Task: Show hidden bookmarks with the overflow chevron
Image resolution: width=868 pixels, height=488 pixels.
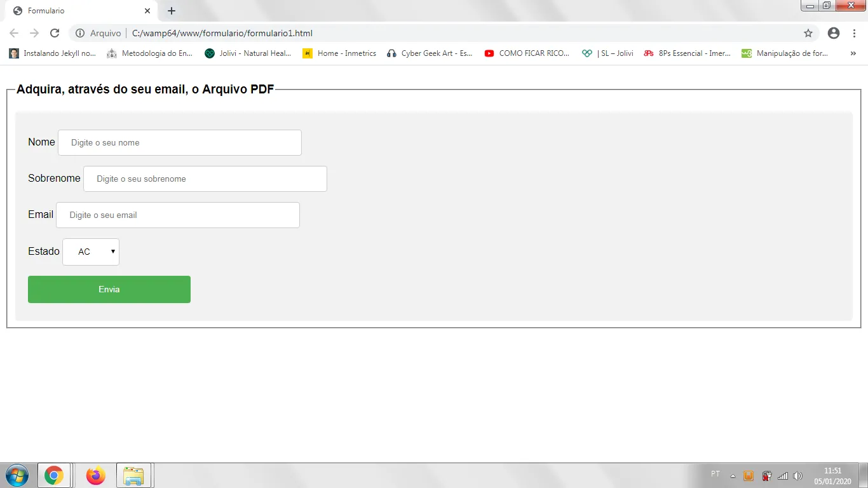Action: pos(853,53)
